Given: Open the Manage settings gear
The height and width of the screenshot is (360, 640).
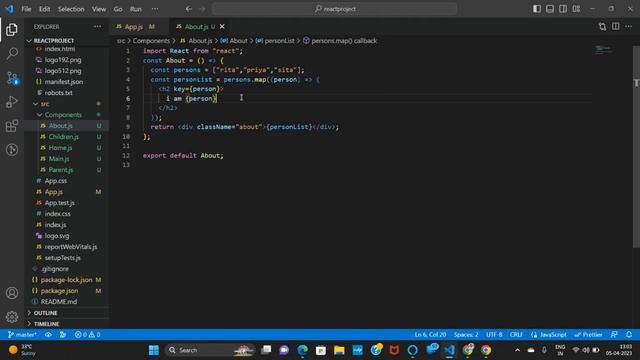Looking at the screenshot, I should pos(12,316).
